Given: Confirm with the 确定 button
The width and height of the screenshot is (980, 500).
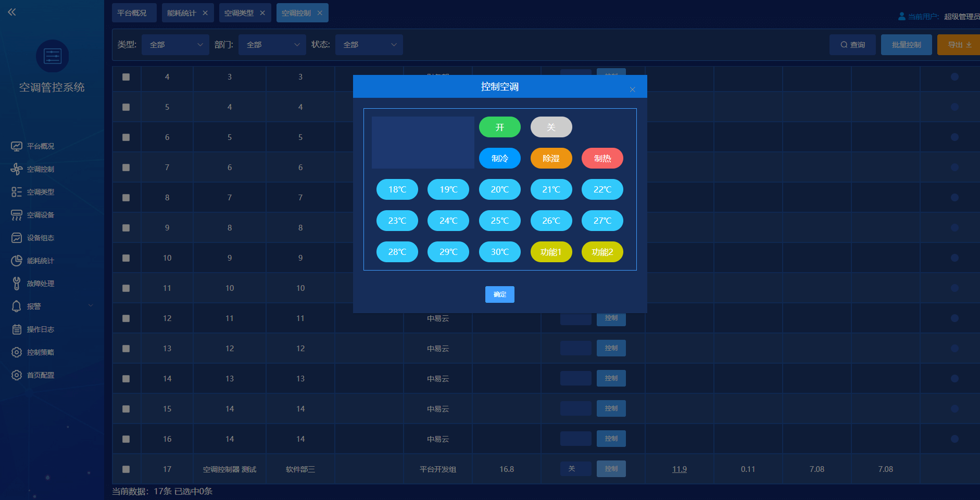Looking at the screenshot, I should tap(500, 294).
